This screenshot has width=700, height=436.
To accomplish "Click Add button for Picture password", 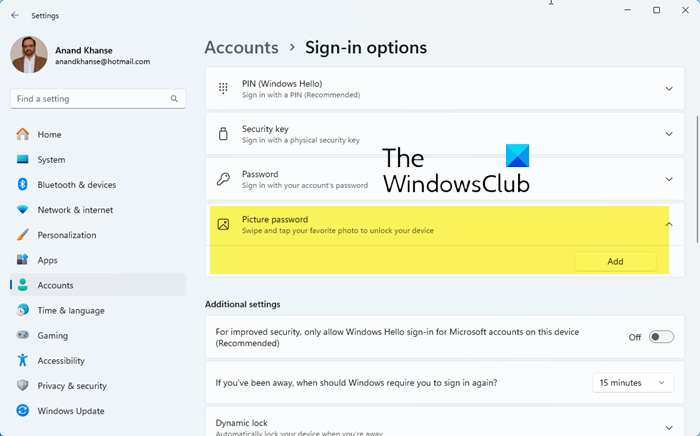I will click(615, 261).
